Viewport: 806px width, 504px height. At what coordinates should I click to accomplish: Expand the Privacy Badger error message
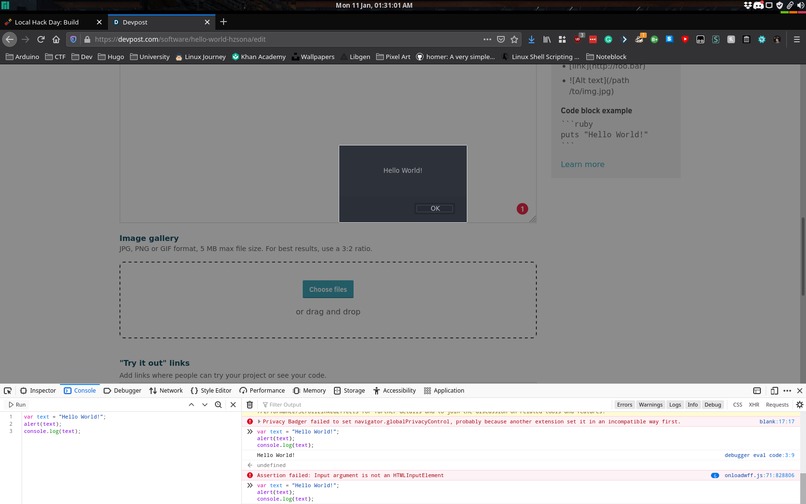click(259, 421)
